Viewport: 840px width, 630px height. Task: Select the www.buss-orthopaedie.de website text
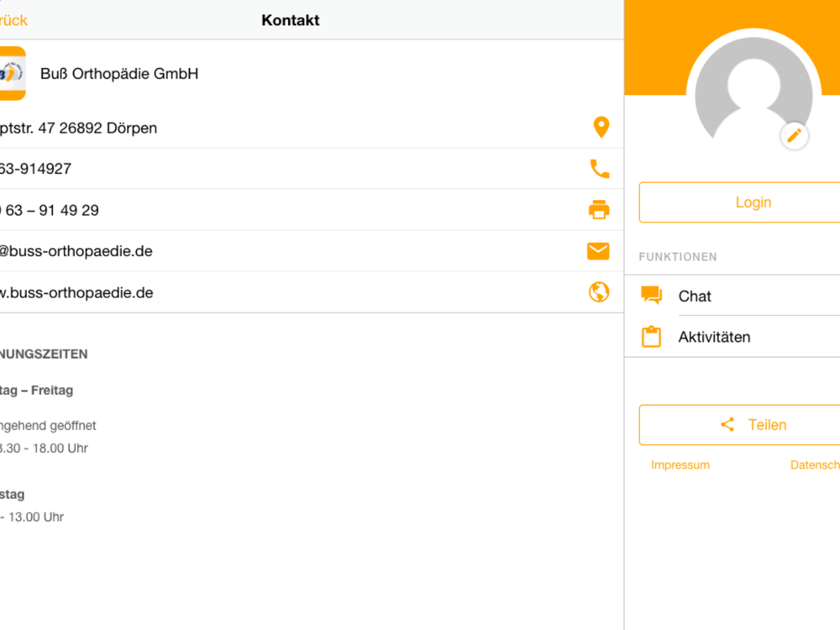(x=76, y=292)
